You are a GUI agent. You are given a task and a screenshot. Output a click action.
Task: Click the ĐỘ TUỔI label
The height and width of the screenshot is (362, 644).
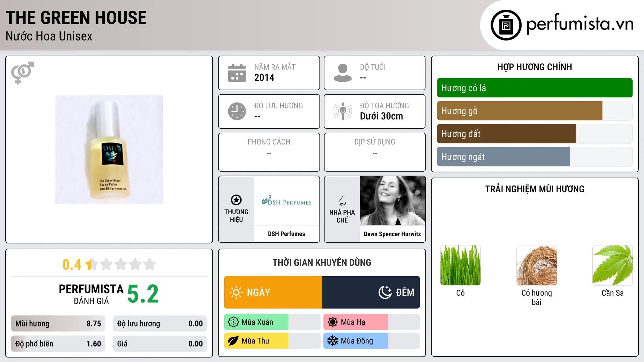pos(373,67)
